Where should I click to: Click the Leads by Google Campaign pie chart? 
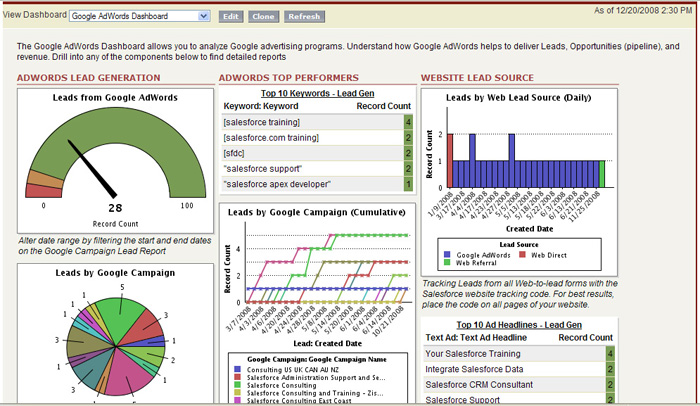tap(116, 346)
